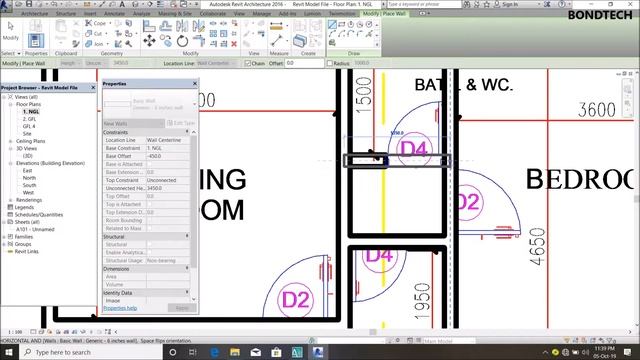Image resolution: width=640 pixels, height=360 pixels.
Task: Open the Massing & Site ribbon tab
Action: tap(175, 13)
